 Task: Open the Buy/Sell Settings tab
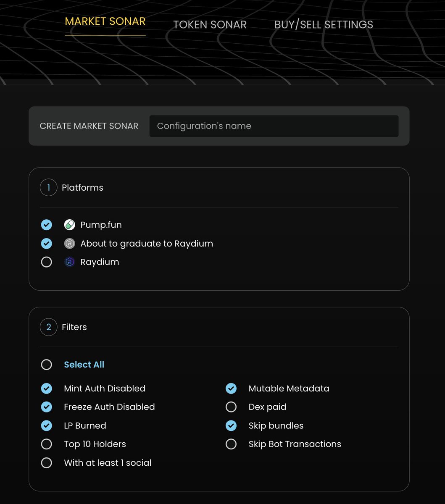click(x=324, y=25)
